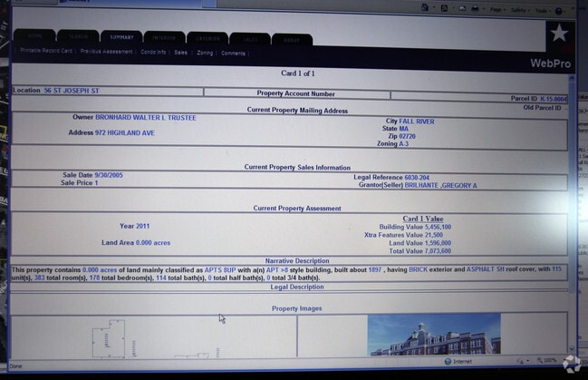
Task: Open the Exterior tab
Action: click(x=207, y=39)
